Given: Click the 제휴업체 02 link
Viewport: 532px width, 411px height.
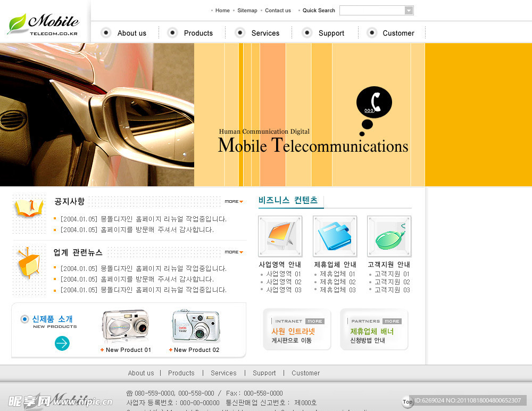Looking at the screenshot, I should (x=338, y=282).
